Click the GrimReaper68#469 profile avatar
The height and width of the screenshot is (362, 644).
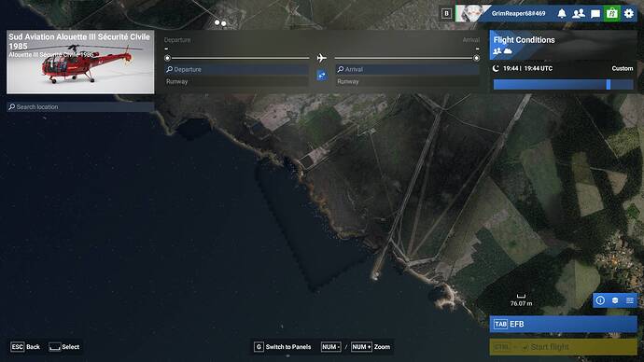click(x=471, y=13)
